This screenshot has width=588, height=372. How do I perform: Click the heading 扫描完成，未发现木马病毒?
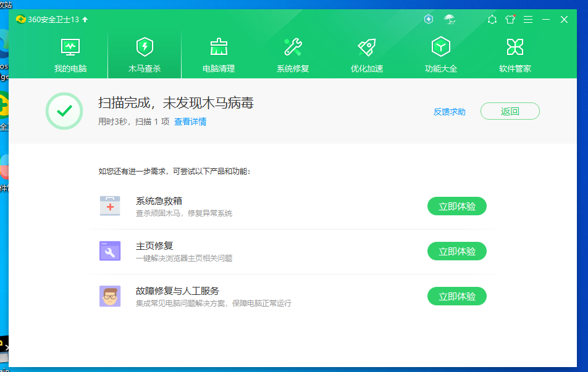click(x=176, y=102)
